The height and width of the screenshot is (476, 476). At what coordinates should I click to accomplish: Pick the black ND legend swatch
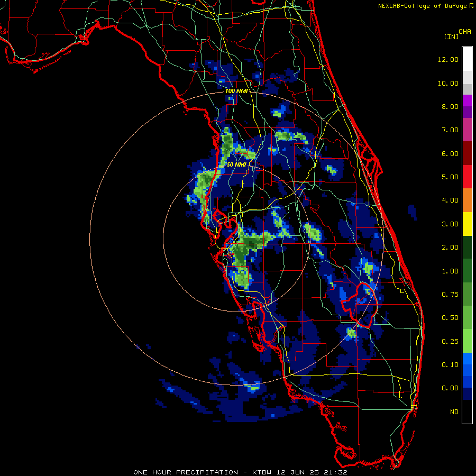pos(467,411)
